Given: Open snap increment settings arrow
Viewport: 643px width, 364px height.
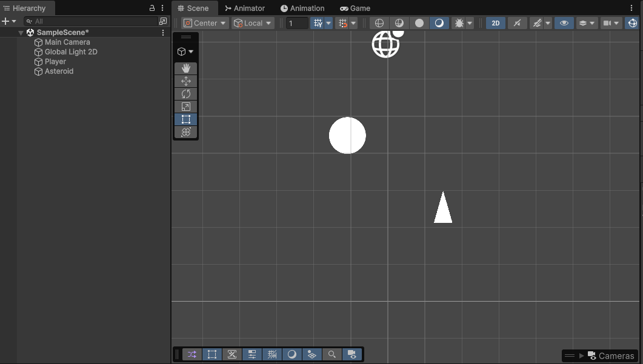Looking at the screenshot, I should (x=353, y=23).
